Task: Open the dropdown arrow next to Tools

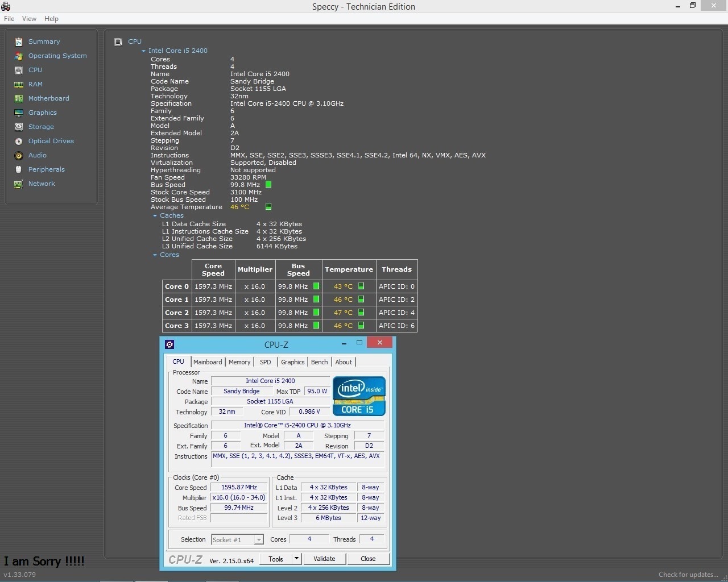Action: pos(296,559)
